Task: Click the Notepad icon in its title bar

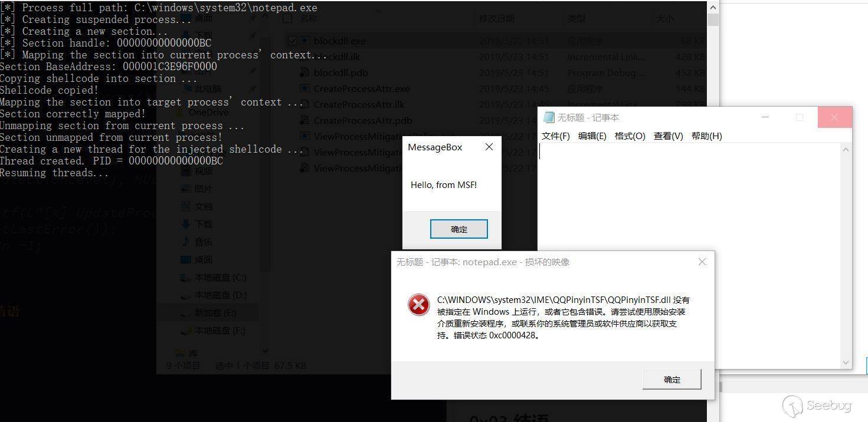Action: tap(549, 117)
